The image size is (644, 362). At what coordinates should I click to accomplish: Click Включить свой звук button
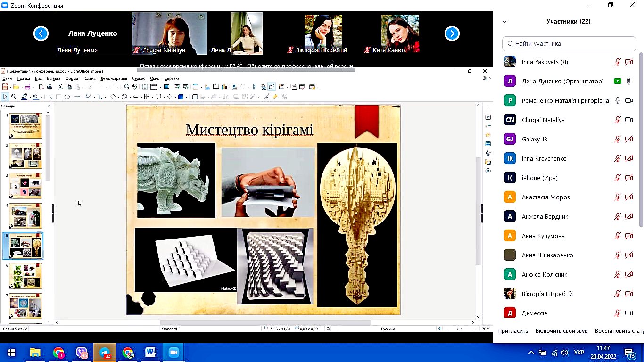(561, 331)
